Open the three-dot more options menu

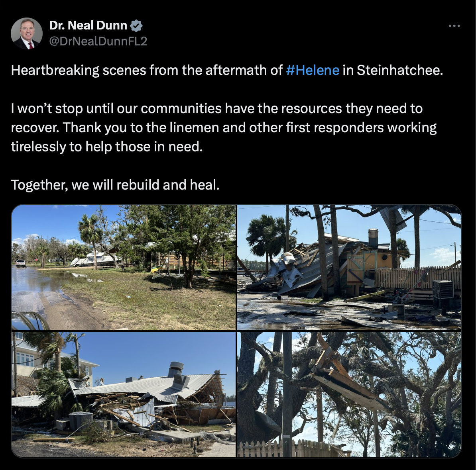coord(454,26)
